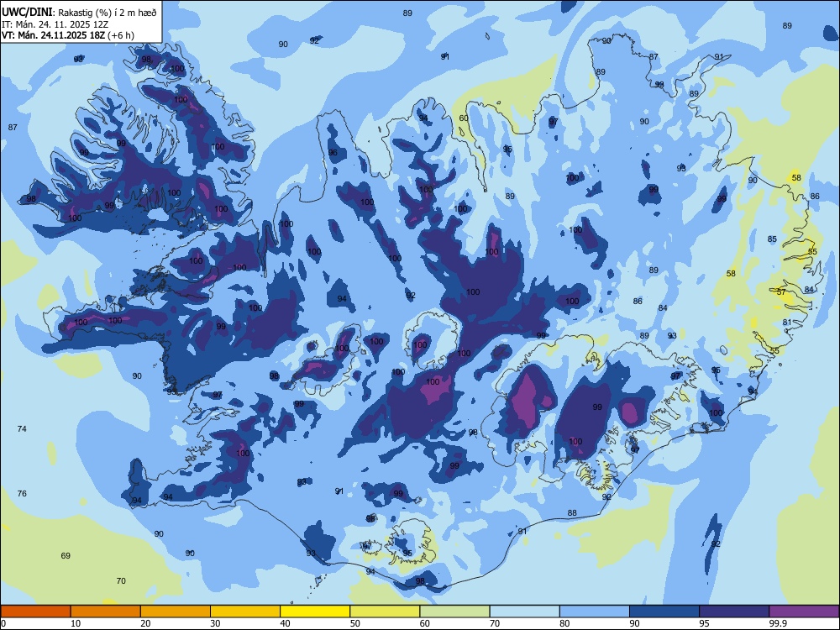Click the 'VT: Mán. 24.11.2025 18Z (+6 h)' line
This screenshot has width=840, height=630.
pos(68,35)
